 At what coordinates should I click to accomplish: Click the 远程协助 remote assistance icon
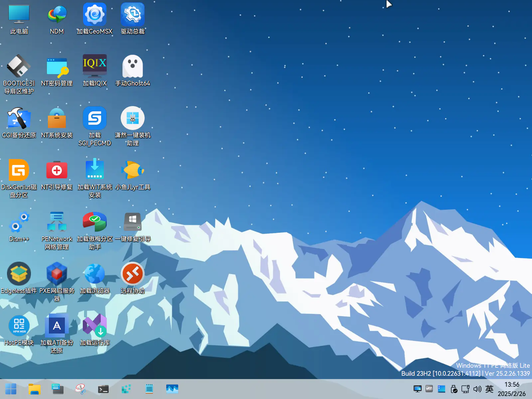click(132, 274)
